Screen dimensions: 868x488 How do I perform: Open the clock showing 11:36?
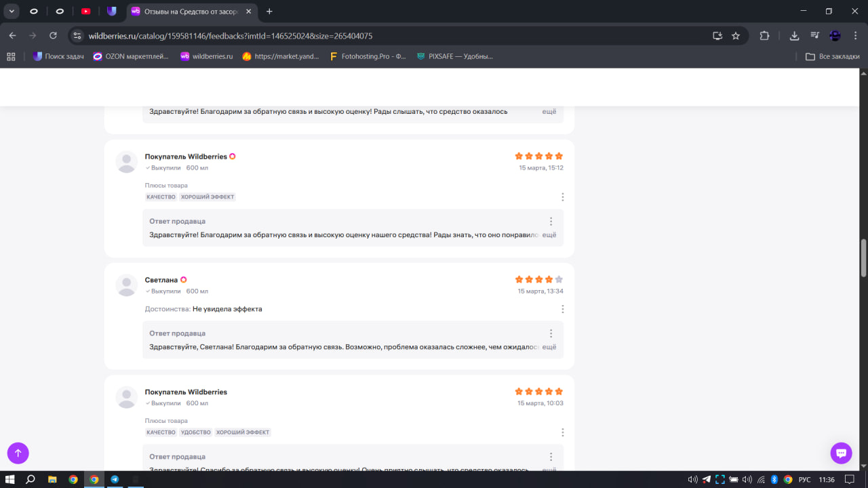point(827,479)
